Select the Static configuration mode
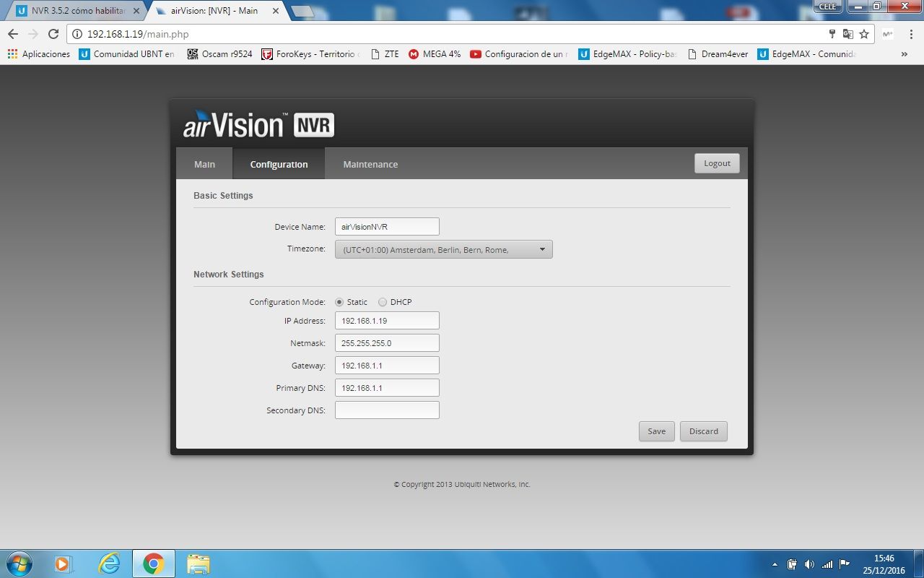 point(339,302)
